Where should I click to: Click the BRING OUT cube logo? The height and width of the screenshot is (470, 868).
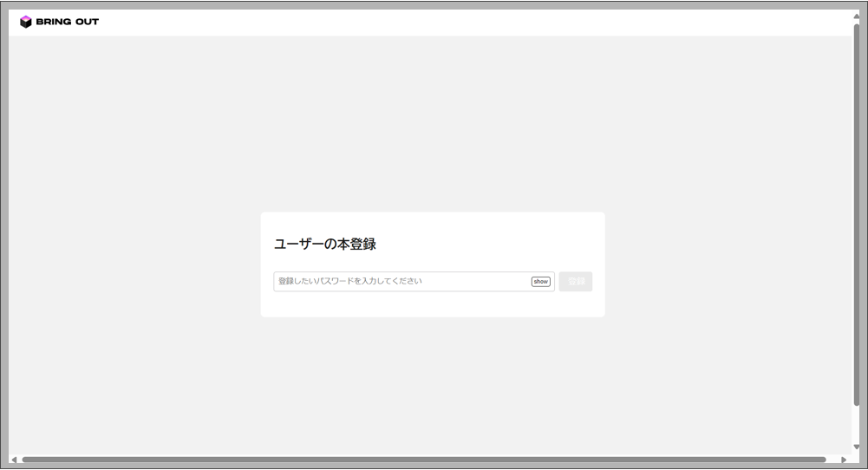point(25,22)
